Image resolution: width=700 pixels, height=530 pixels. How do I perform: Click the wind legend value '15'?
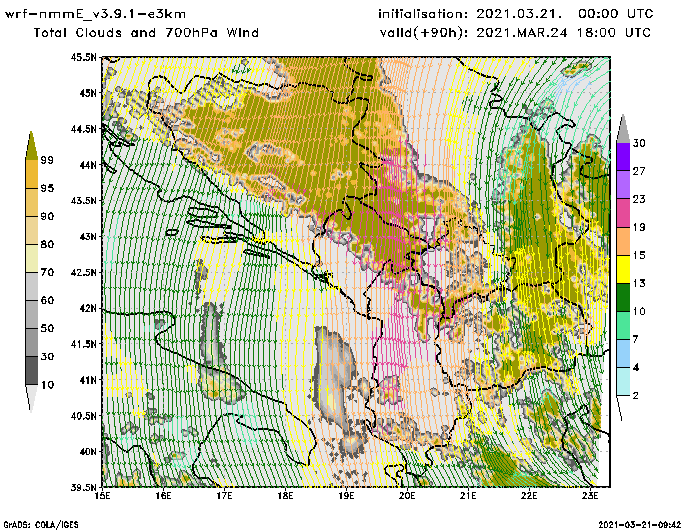pos(639,255)
